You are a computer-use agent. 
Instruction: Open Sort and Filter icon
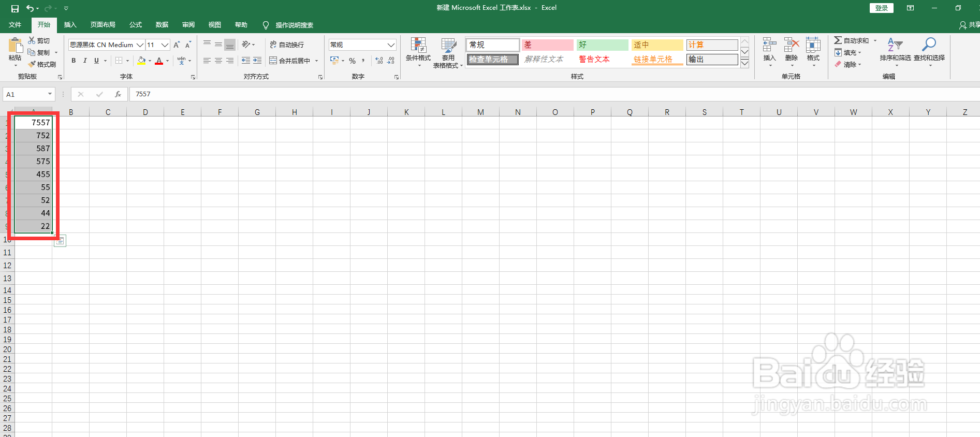click(895, 45)
